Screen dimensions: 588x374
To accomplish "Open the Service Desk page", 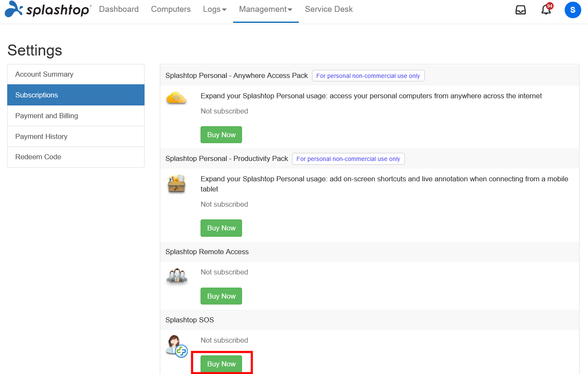I will click(329, 9).
